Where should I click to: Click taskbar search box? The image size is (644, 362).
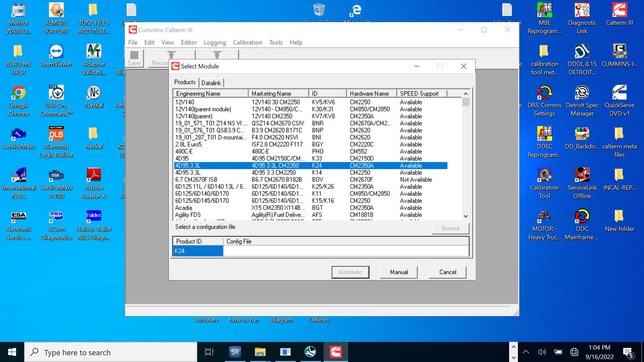[111, 352]
